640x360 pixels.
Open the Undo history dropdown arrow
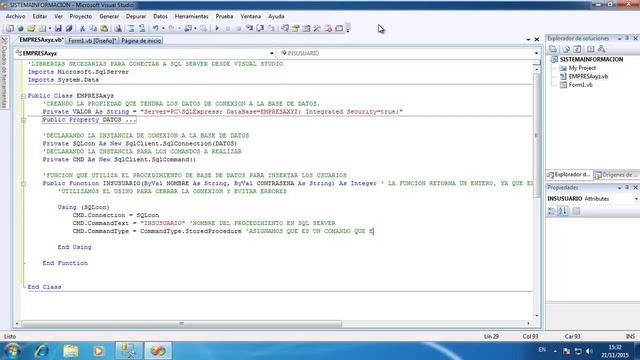[163, 29]
